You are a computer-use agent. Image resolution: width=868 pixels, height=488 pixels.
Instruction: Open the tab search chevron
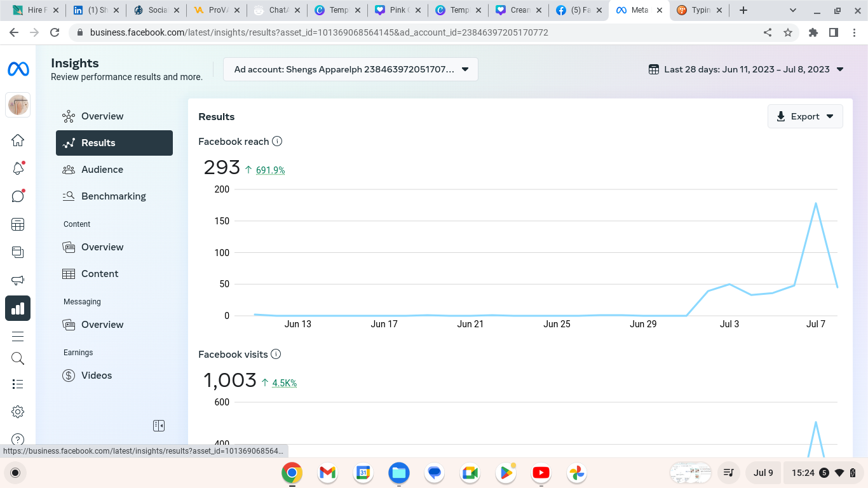pos(793,10)
